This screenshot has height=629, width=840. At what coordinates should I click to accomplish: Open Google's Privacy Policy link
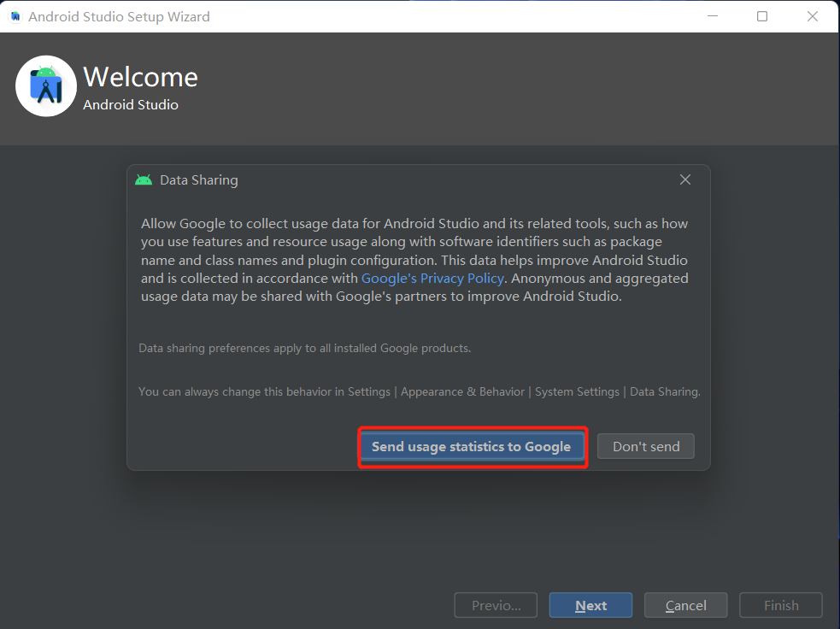[432, 278]
